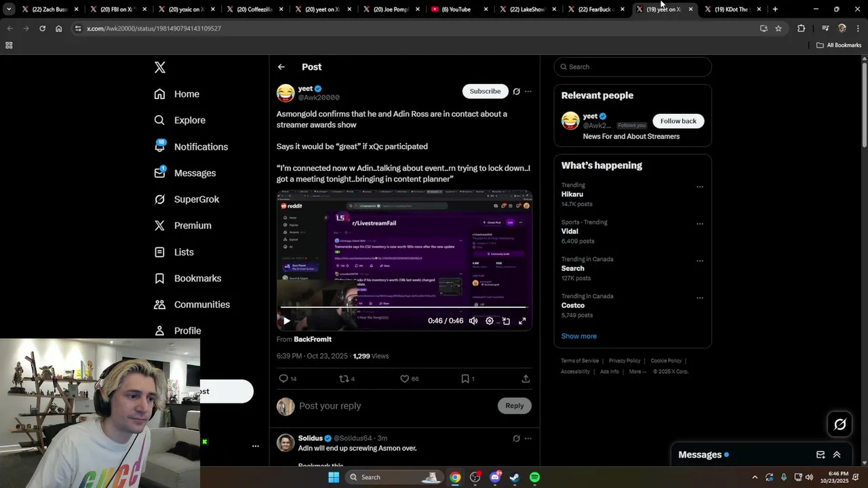Viewport: 868px width, 488px height.
Task: Expand the Messages drawer
Action: tap(837, 455)
